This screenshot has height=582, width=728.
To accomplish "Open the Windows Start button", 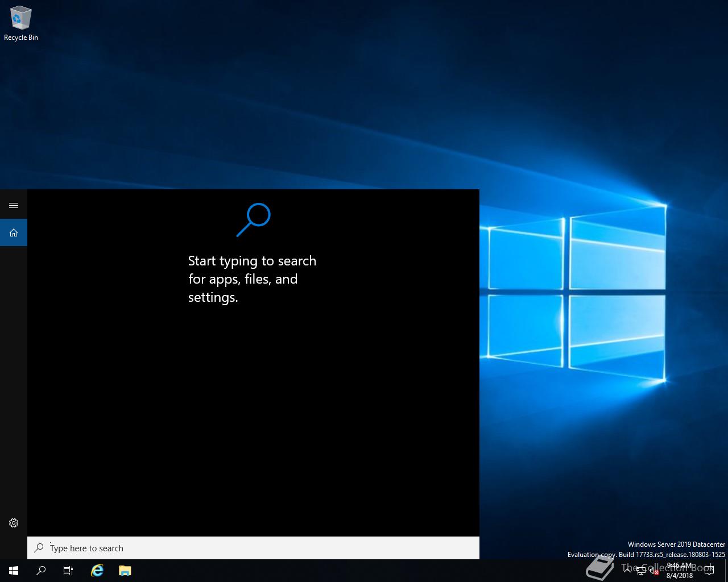I will pos(14,571).
